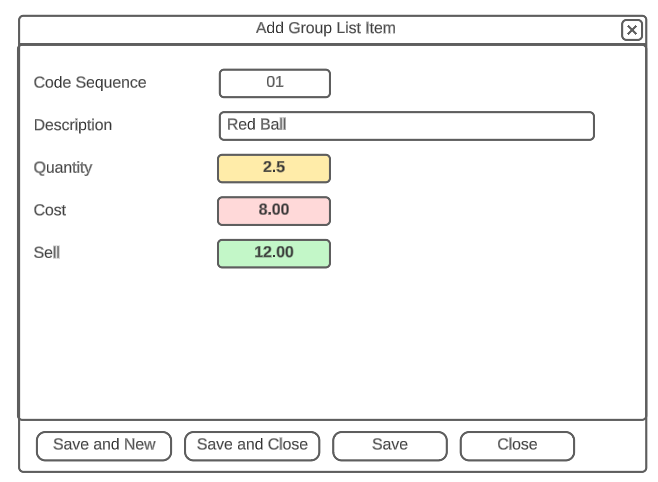Select the Sell field showing 12.00
The image size is (658, 482).
pyautogui.click(x=274, y=253)
